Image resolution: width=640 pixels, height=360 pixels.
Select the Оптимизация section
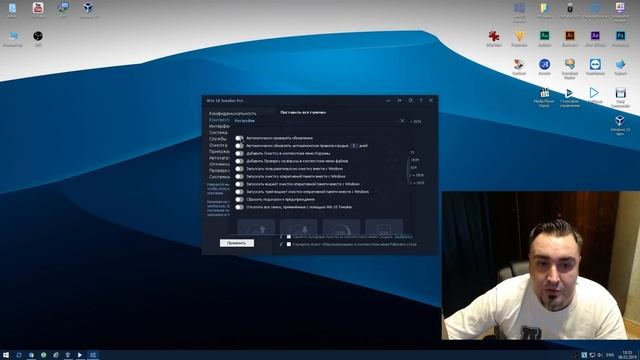[x=219, y=164]
